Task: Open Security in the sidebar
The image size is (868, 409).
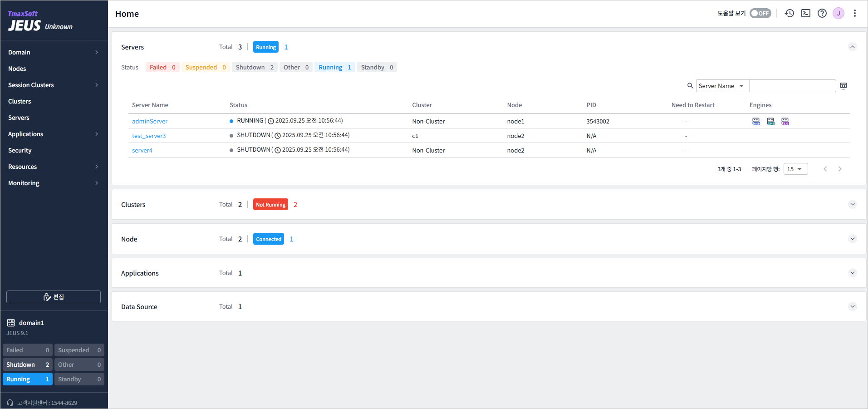Action: (20, 150)
